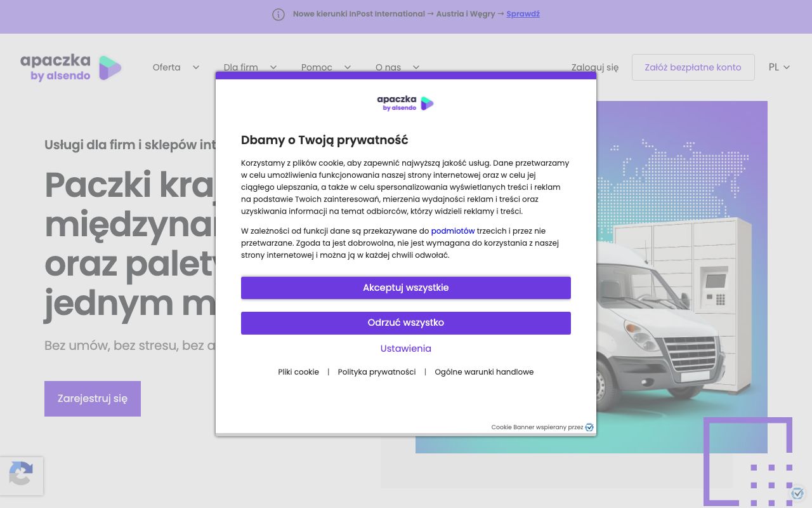Open the O nas menu
This screenshot has width=812, height=508.
pyautogui.click(x=388, y=67)
